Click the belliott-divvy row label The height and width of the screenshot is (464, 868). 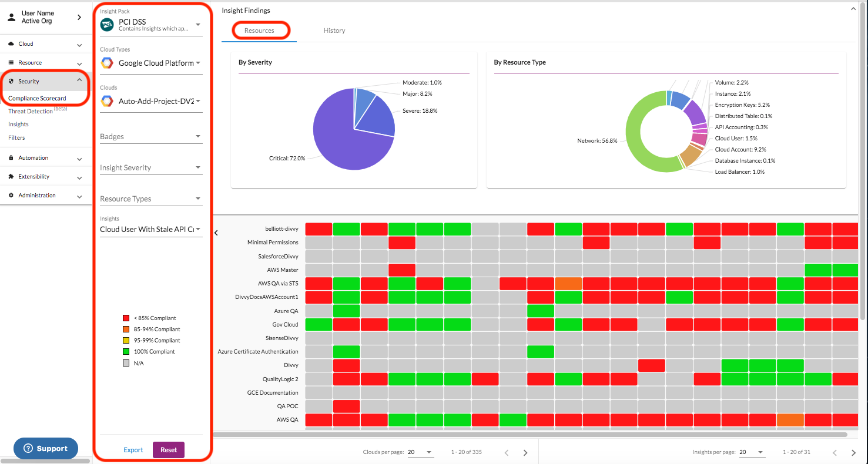point(281,228)
